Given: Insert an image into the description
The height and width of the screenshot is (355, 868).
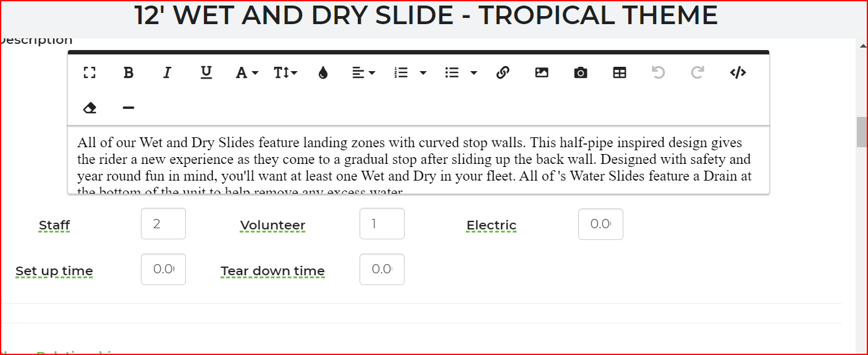Looking at the screenshot, I should (x=542, y=73).
